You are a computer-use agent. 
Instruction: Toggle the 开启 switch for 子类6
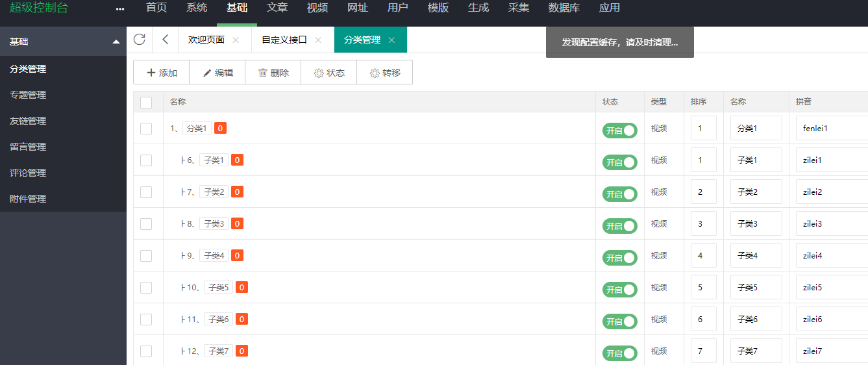point(620,321)
